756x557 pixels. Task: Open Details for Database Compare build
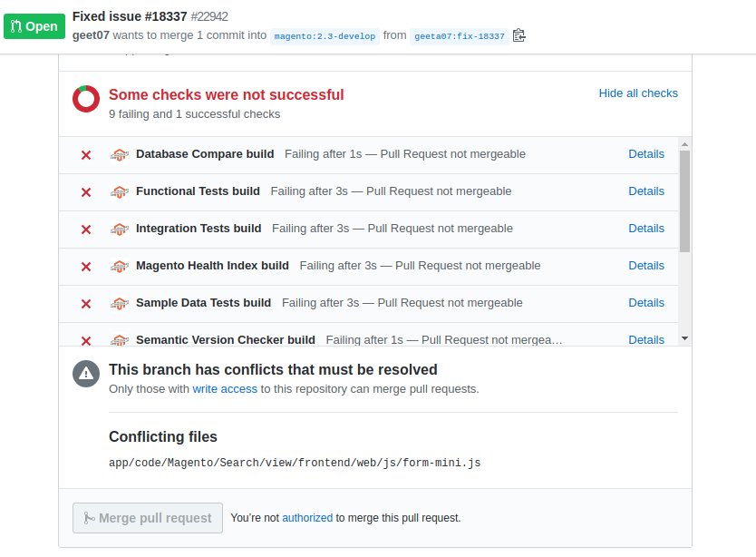(646, 154)
